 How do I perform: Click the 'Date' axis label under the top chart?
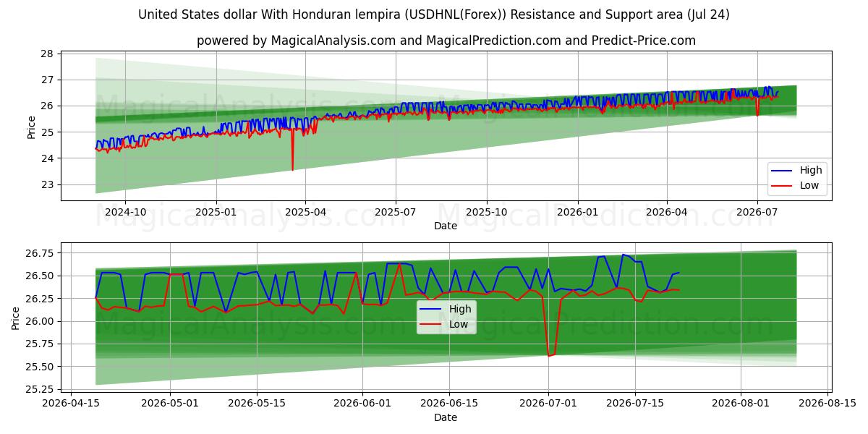point(446,226)
